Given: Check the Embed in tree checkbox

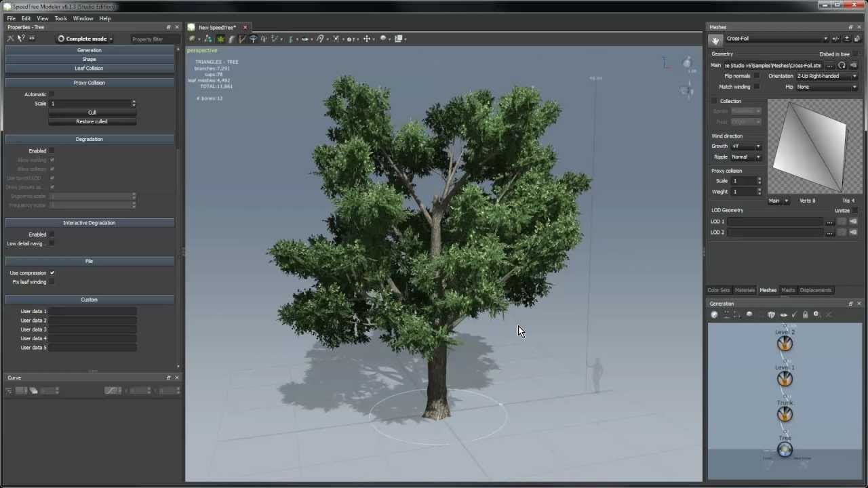Looking at the screenshot, I should (854, 54).
